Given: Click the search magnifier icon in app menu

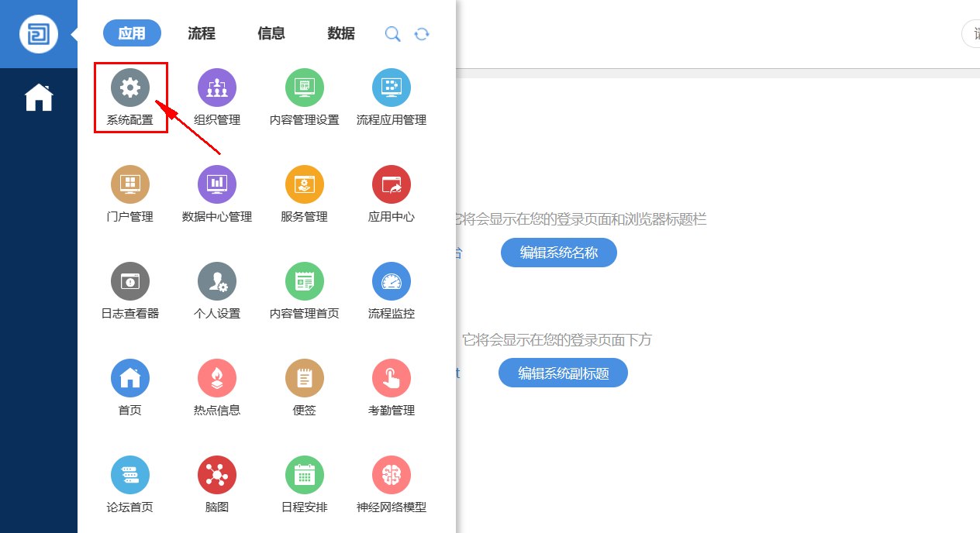Looking at the screenshot, I should click(393, 34).
